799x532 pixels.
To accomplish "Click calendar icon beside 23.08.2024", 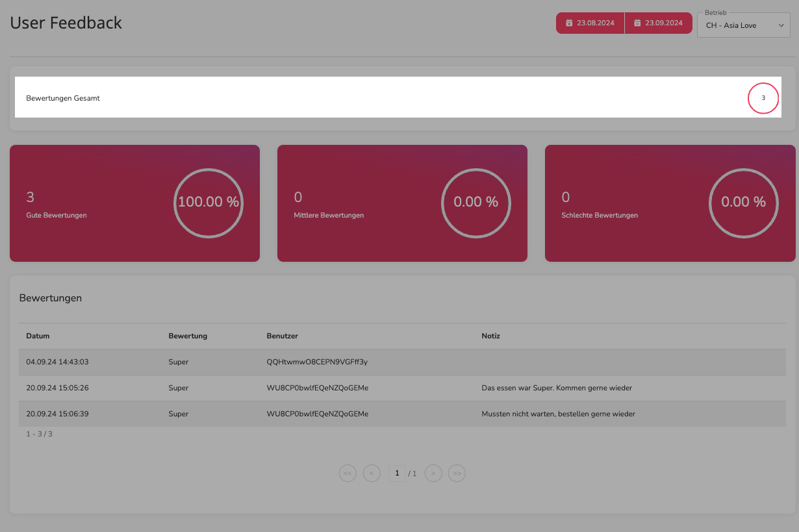I will pos(569,23).
